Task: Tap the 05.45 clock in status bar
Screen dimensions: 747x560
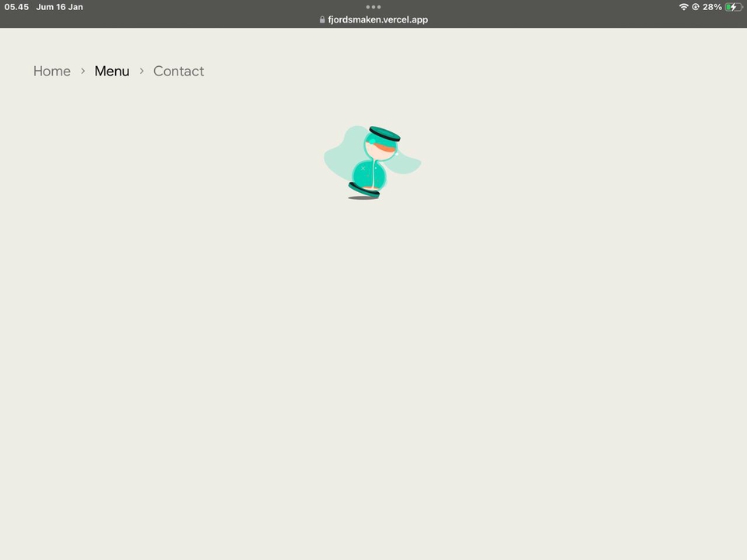Action: point(16,7)
